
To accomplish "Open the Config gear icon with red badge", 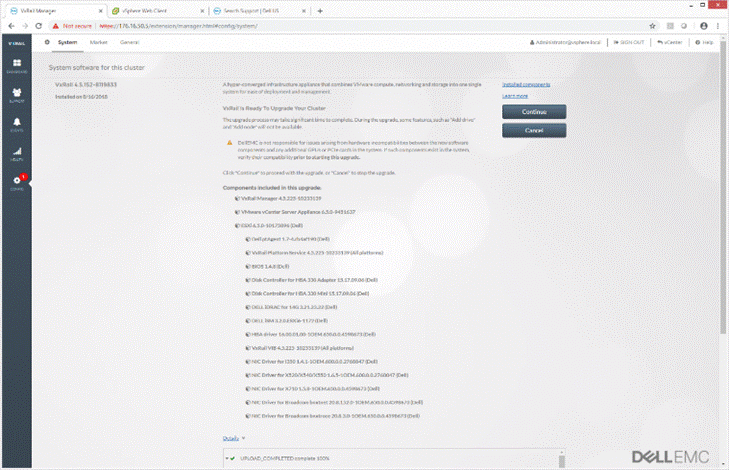I will point(17,180).
